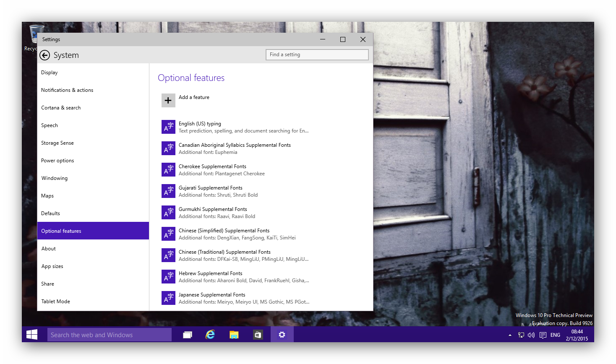Open Defaults settings page
This screenshot has height=364, width=616.
93,213
